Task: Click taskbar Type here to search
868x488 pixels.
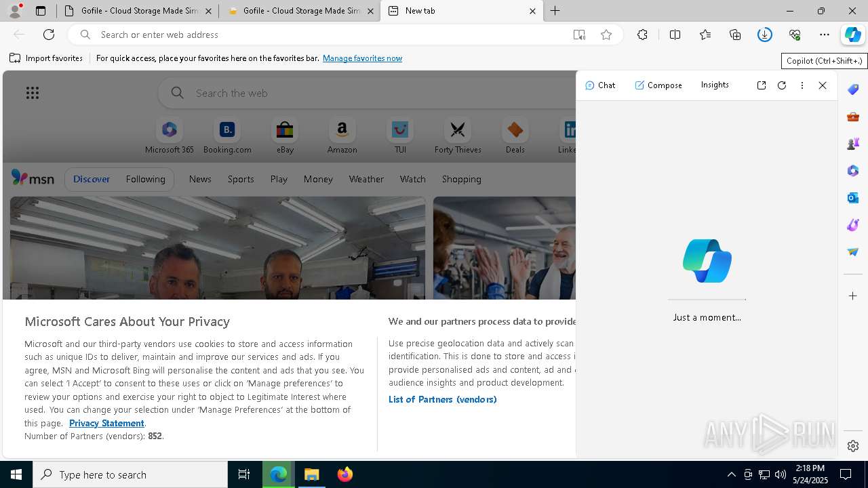Action: [130, 474]
